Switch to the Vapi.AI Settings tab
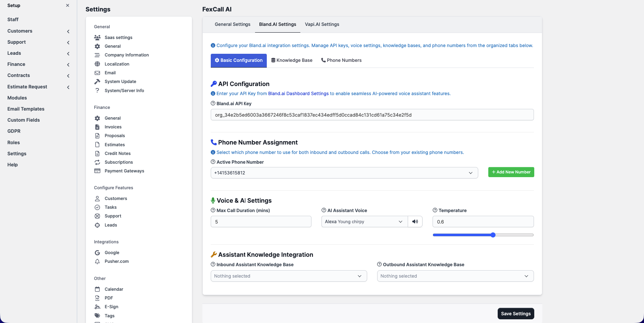Viewport: 644px width, 323px height. pos(322,24)
